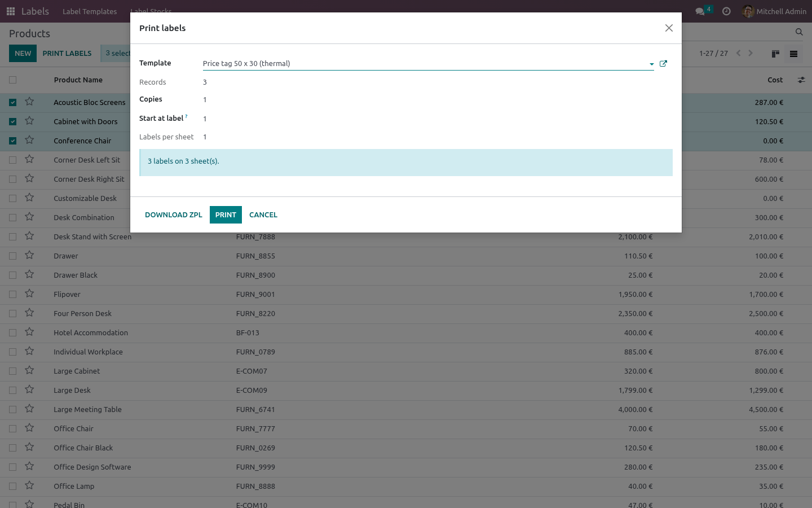Open the Label Templates menu
Screen dimensions: 812x508
(x=90, y=11)
